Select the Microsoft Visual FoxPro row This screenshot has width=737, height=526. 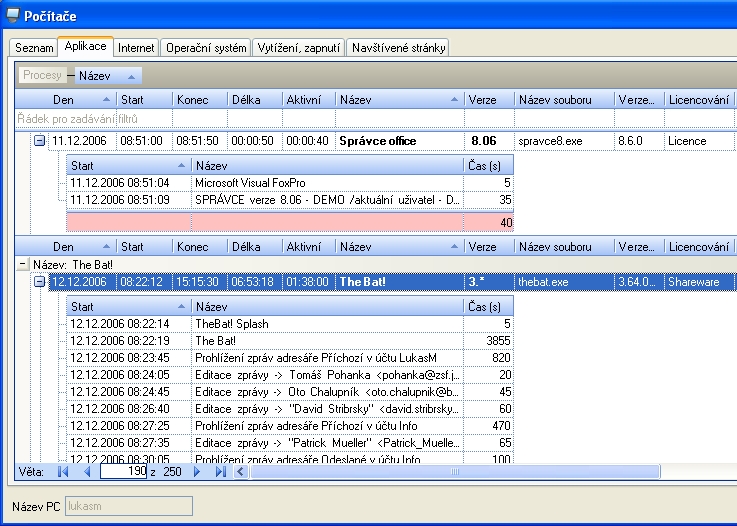[290, 183]
